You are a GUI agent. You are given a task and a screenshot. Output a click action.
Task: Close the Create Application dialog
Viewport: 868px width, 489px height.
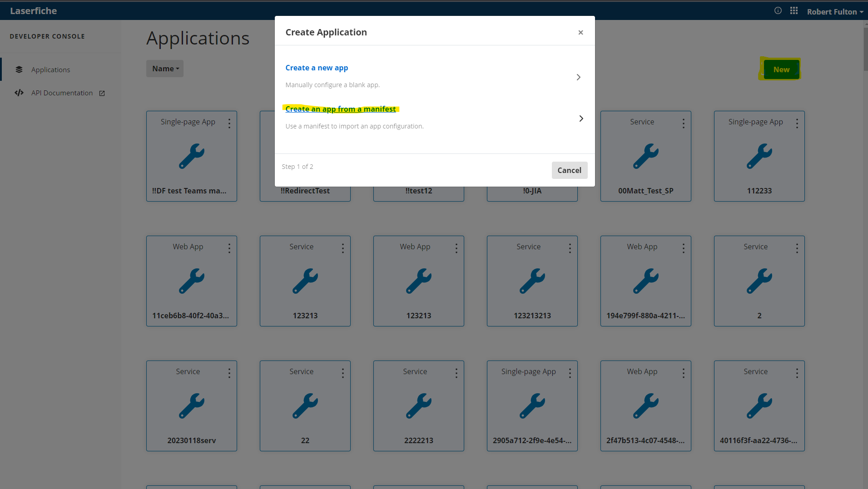pyautogui.click(x=580, y=32)
